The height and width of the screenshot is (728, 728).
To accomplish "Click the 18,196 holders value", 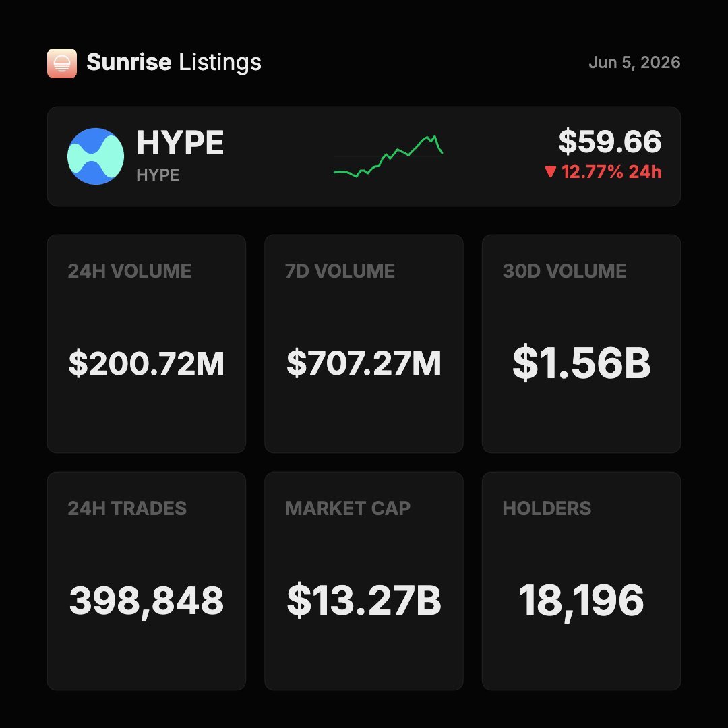I will point(581,602).
